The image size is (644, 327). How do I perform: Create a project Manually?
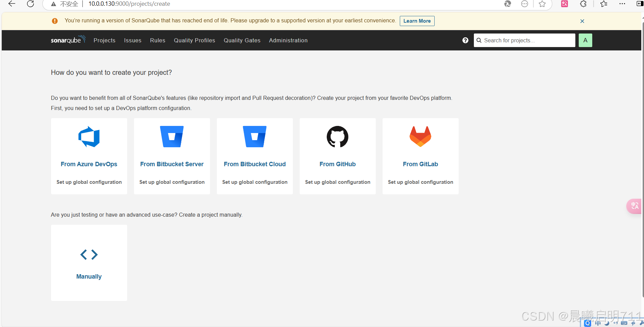[89, 277]
